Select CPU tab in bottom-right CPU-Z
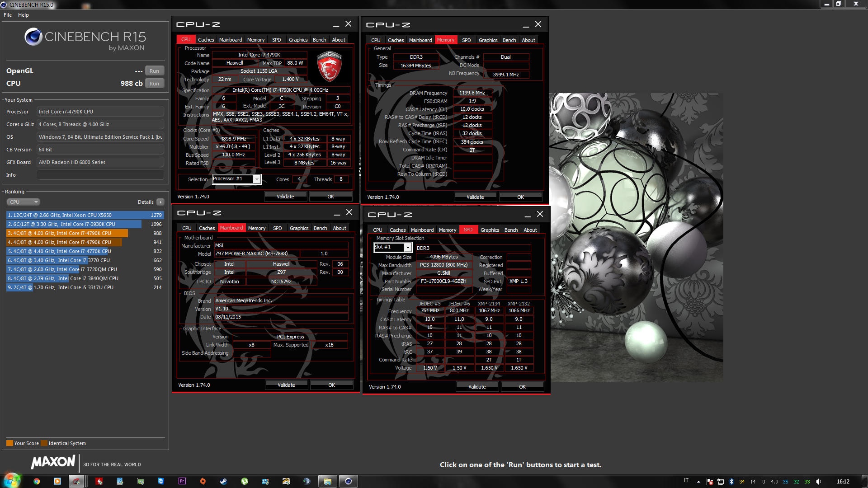868x488 pixels. (x=377, y=230)
